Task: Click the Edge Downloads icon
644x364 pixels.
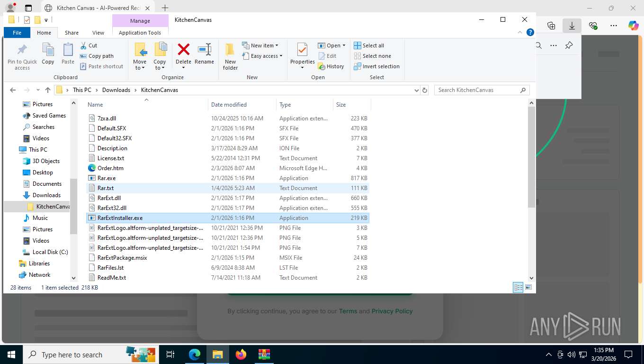Action: click(x=572, y=26)
